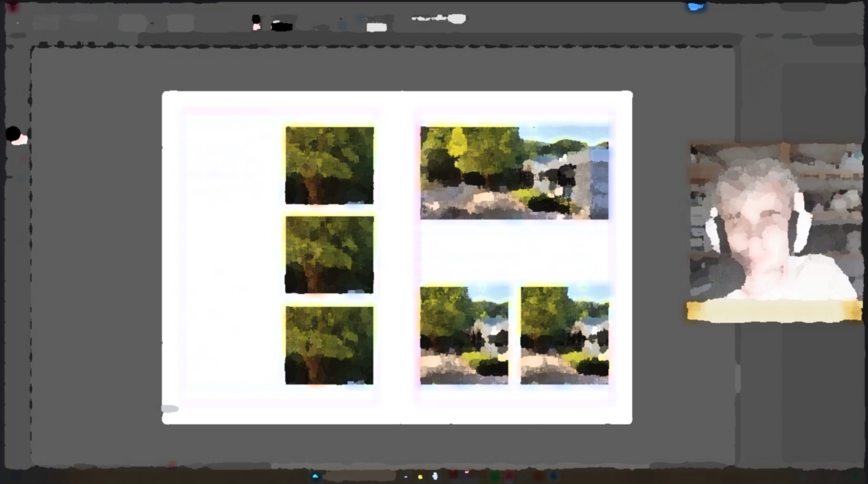The height and width of the screenshot is (484, 868).
Task: Select the top tree image in left page
Action: (x=329, y=165)
